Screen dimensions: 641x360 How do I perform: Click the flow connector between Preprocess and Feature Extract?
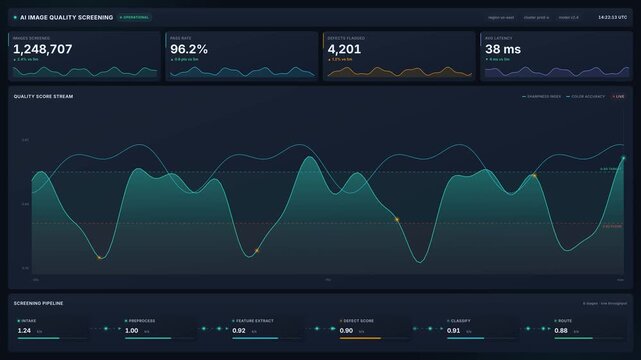[x=213, y=329]
